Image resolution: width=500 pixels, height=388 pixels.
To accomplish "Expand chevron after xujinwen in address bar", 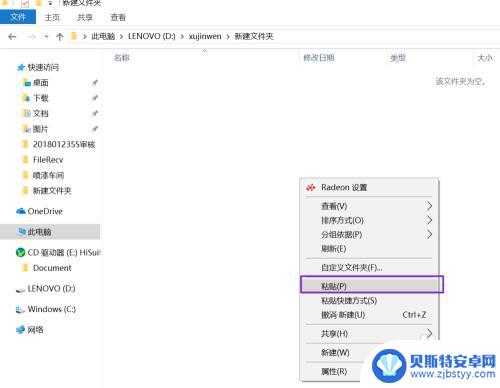I will point(228,37).
